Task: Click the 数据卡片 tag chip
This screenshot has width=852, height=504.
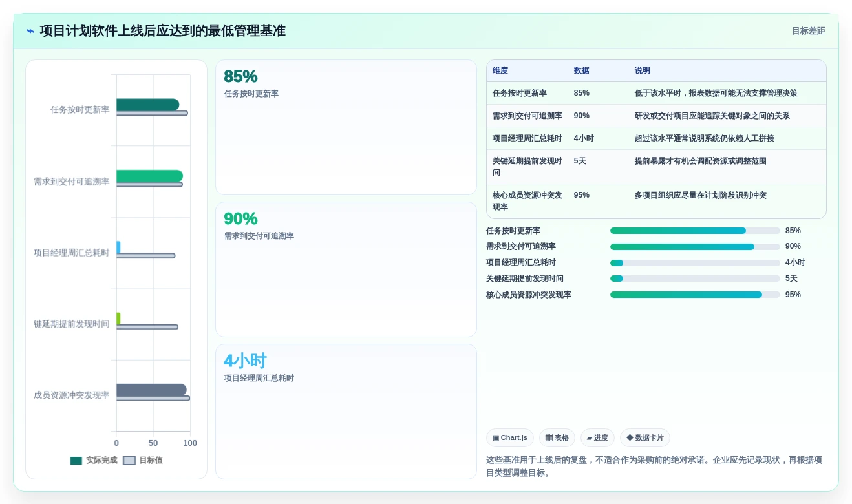Action: click(x=645, y=438)
